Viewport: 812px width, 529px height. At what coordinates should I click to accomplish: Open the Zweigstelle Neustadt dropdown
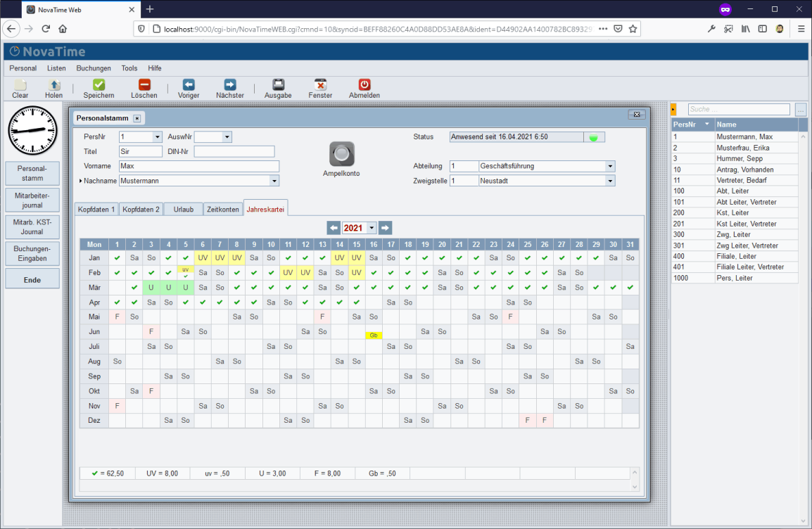(609, 181)
